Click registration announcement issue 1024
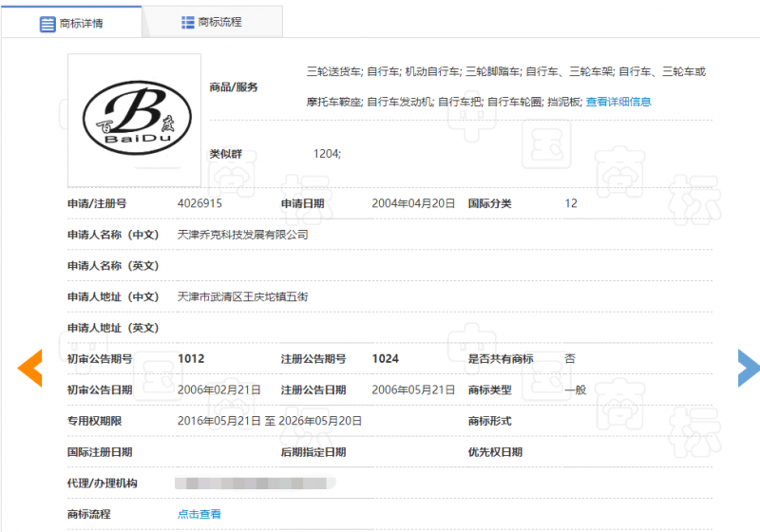Image resolution: width=760 pixels, height=532 pixels. pos(386,358)
